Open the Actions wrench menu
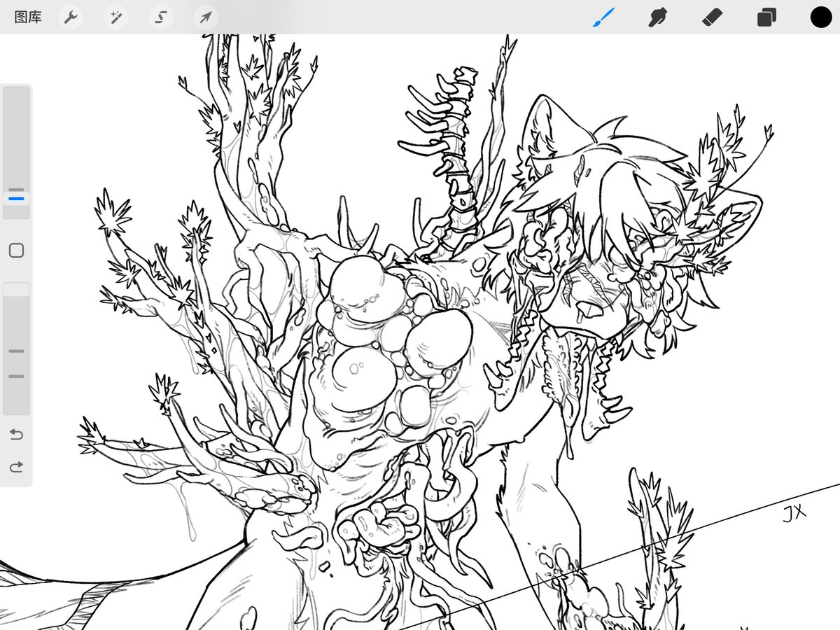 70,17
